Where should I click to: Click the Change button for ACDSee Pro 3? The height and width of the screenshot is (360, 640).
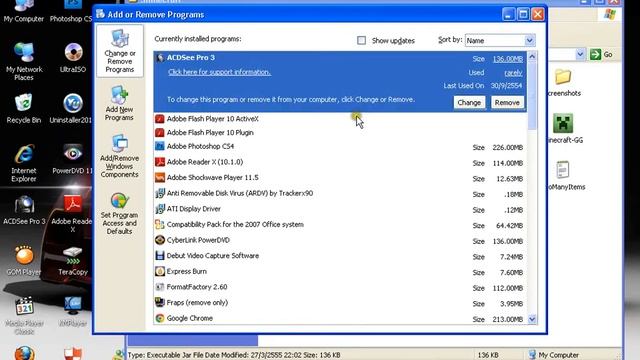(x=469, y=103)
